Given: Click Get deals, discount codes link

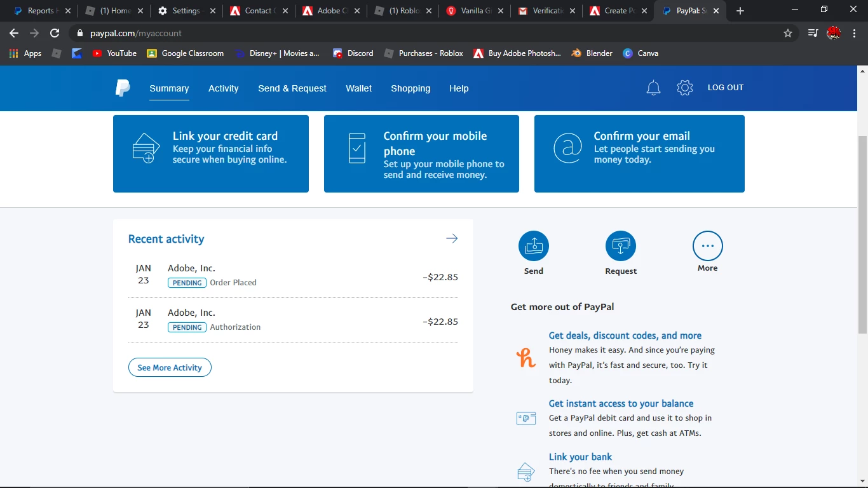Looking at the screenshot, I should (x=625, y=335).
